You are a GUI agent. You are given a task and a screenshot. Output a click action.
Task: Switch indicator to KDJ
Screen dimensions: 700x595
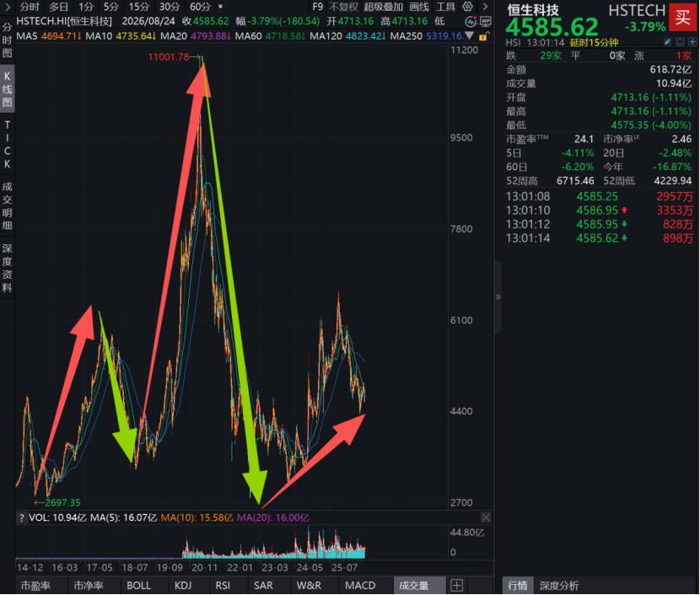point(183,585)
